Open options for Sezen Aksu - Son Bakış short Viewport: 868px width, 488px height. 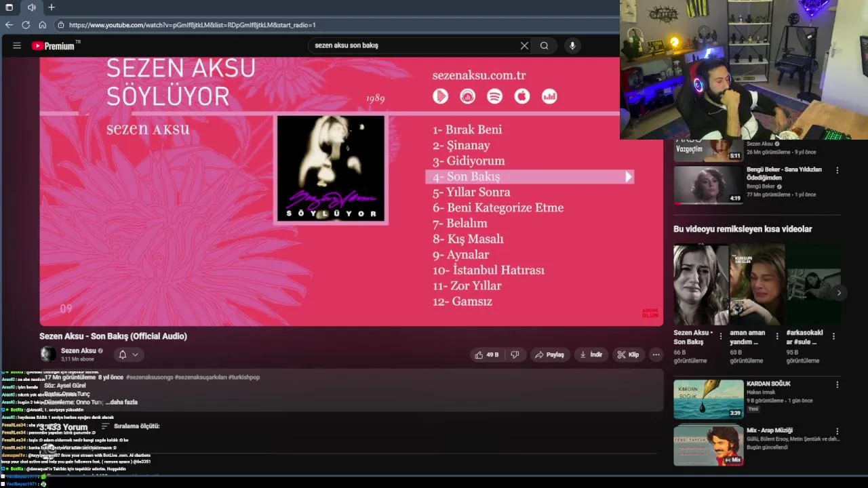tap(721, 336)
